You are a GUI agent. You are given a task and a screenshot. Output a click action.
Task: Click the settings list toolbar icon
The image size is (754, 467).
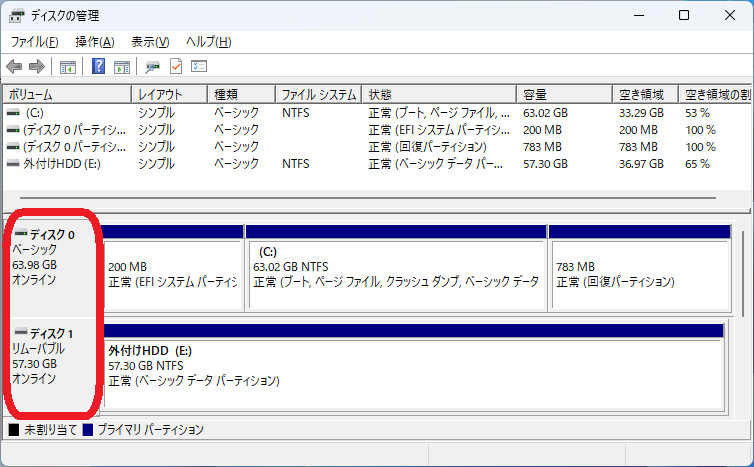pos(199,66)
